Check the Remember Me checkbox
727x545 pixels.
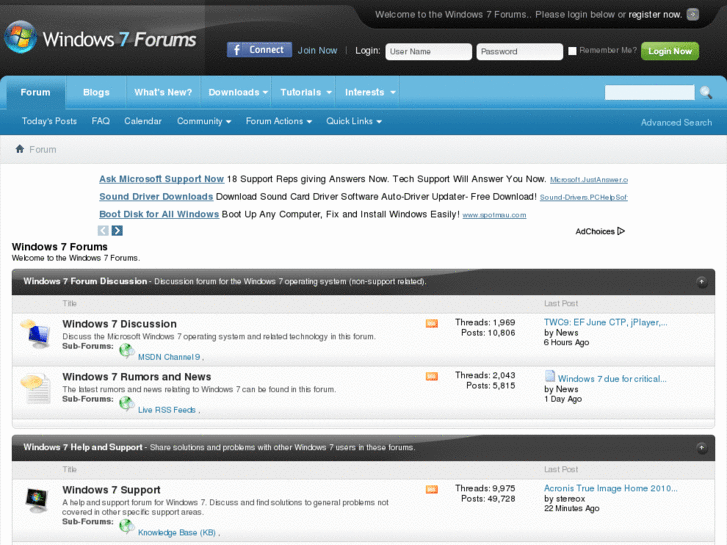point(572,51)
